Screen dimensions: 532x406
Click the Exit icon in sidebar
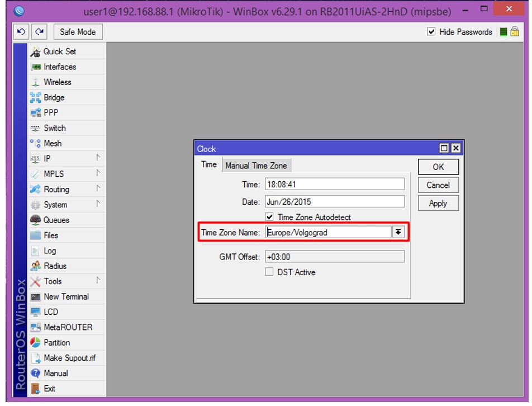click(x=36, y=389)
